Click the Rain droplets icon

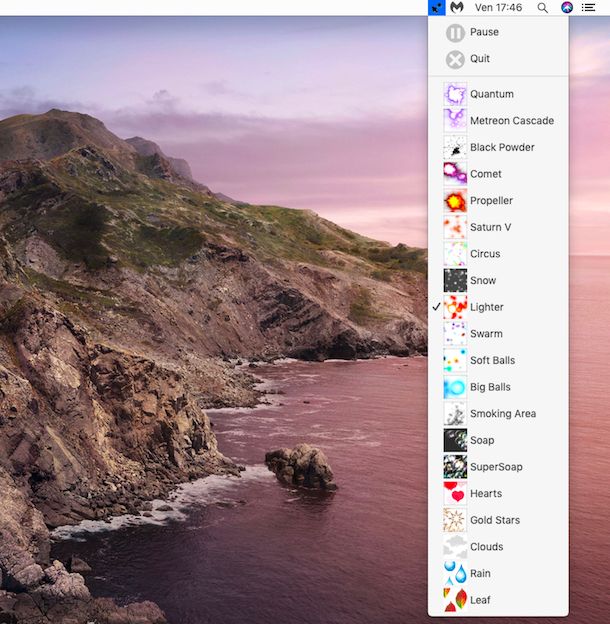pyautogui.click(x=455, y=573)
